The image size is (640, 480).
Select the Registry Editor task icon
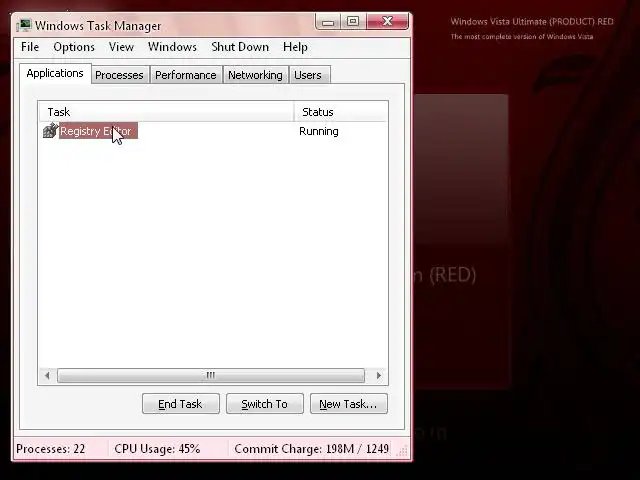tap(51, 131)
